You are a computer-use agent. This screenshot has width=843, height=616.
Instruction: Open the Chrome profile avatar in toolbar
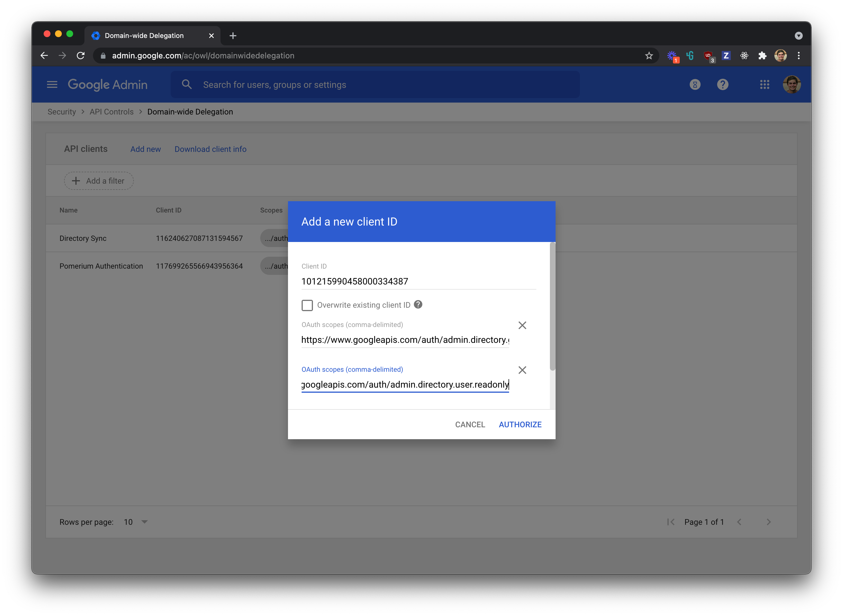click(780, 56)
